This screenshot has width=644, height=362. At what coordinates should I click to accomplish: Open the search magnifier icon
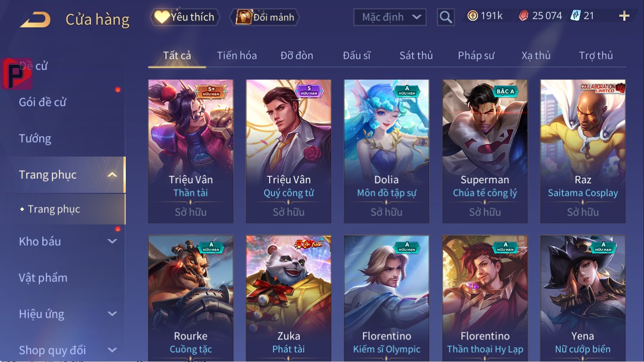[446, 17]
